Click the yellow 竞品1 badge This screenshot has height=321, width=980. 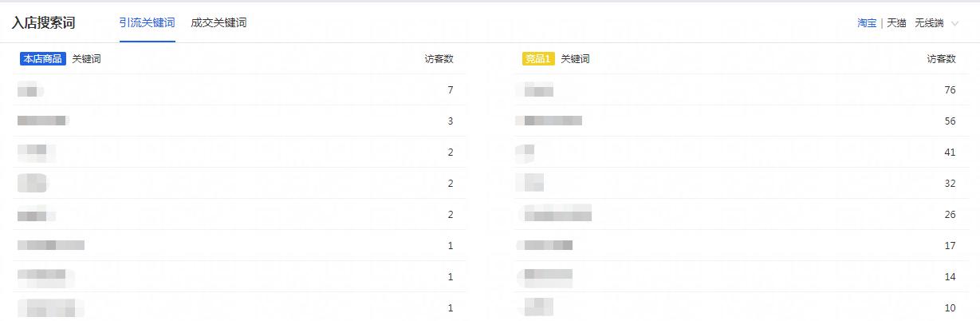(x=537, y=58)
